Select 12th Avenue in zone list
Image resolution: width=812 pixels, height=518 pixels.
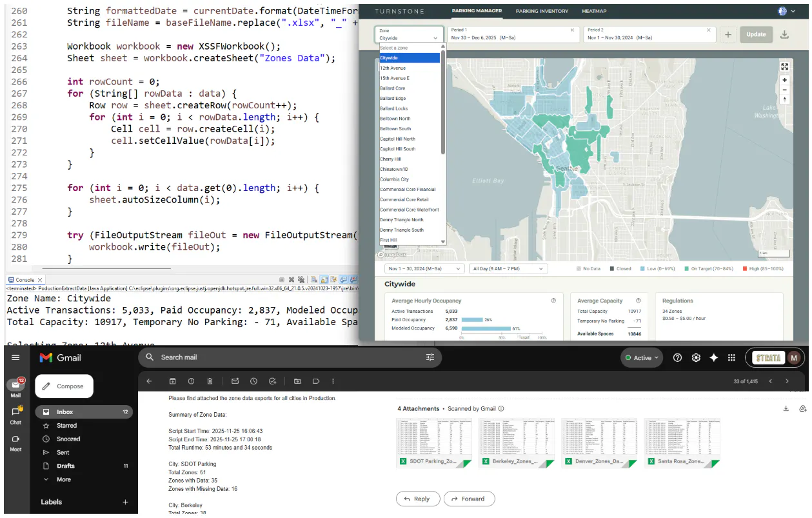pos(410,68)
